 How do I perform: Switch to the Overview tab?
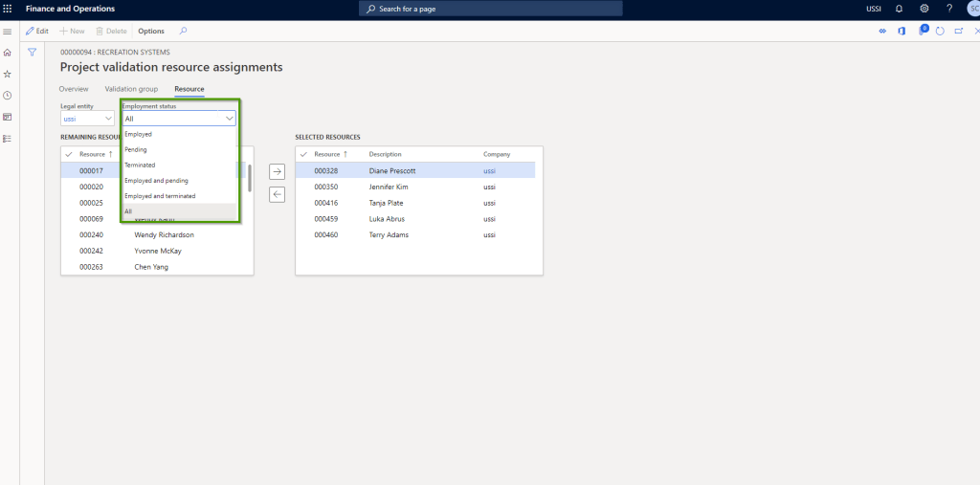74,89
